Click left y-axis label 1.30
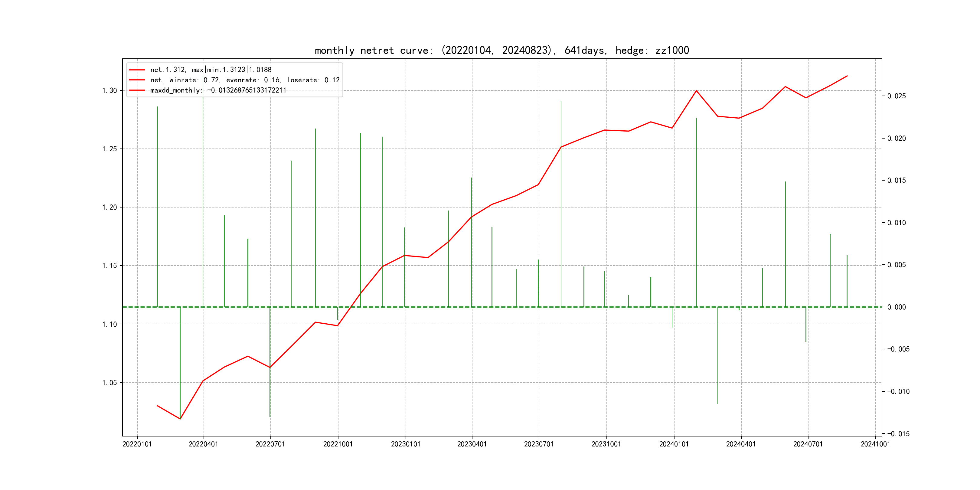The width and height of the screenshot is (980, 490). click(x=109, y=90)
